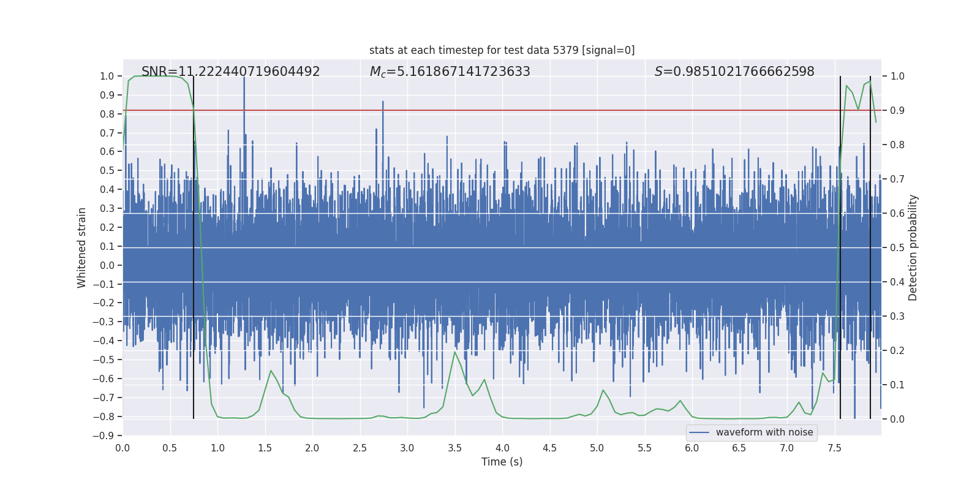This screenshot has height=490, width=980.
Task: Click the red horizontal threshold line
Action: tap(551, 110)
